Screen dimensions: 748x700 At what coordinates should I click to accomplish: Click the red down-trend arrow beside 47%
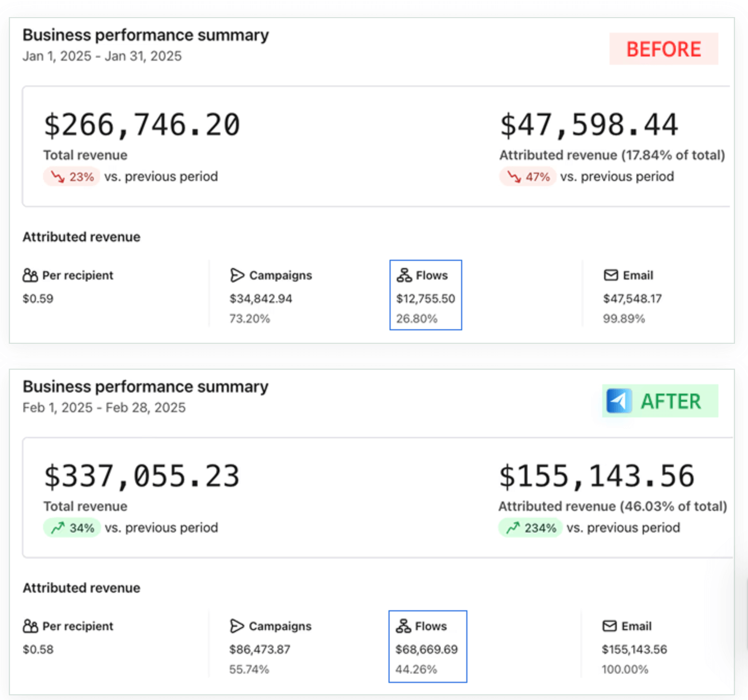[514, 177]
